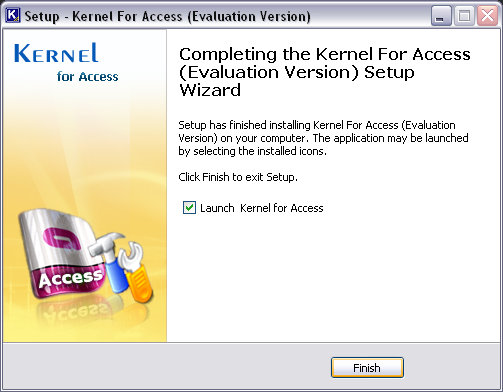The width and height of the screenshot is (503, 392).
Task: Click the setup window title bar text
Action: [167, 16]
